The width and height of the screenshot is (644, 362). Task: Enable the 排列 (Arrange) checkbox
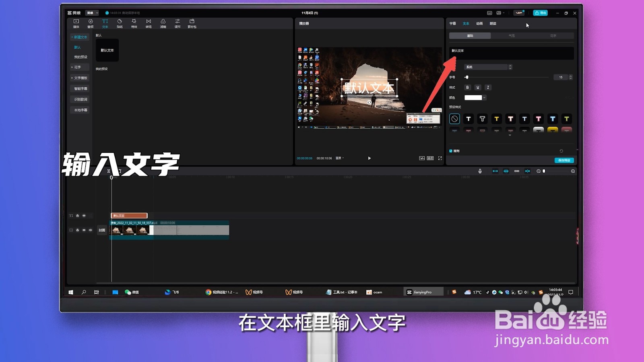[x=451, y=150]
